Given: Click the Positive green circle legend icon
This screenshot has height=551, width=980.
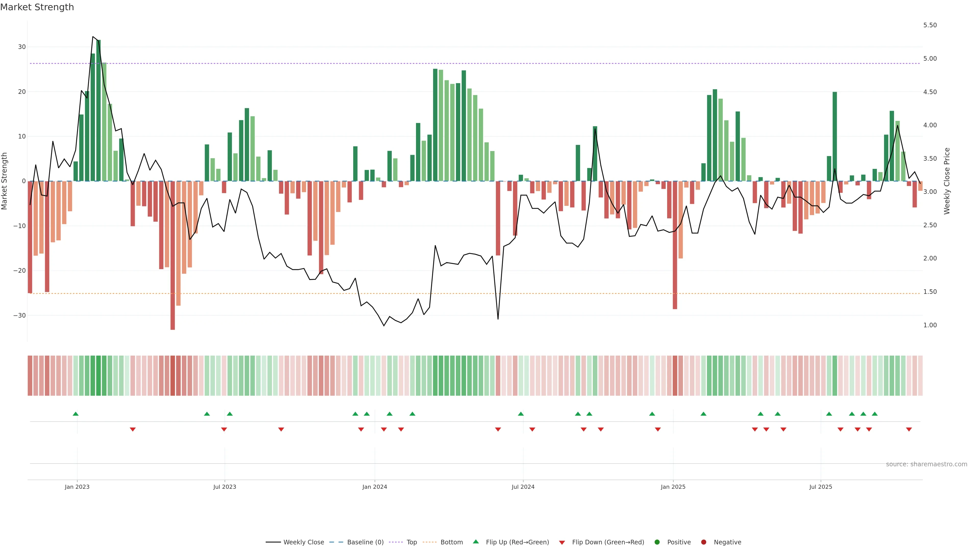Looking at the screenshot, I should tap(657, 542).
